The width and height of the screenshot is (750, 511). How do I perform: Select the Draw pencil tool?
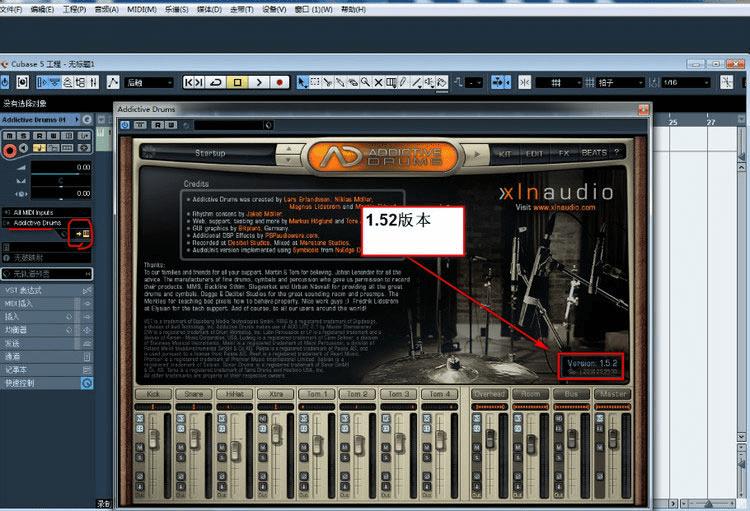point(404,82)
